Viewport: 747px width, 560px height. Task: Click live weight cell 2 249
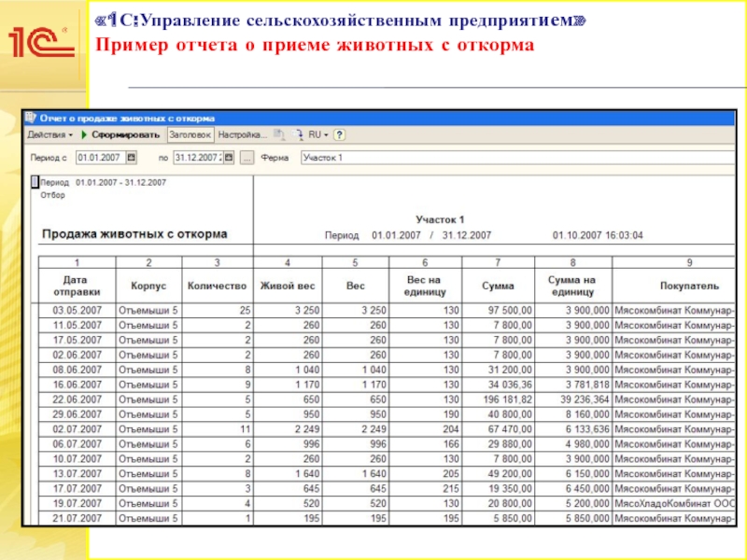288,429
